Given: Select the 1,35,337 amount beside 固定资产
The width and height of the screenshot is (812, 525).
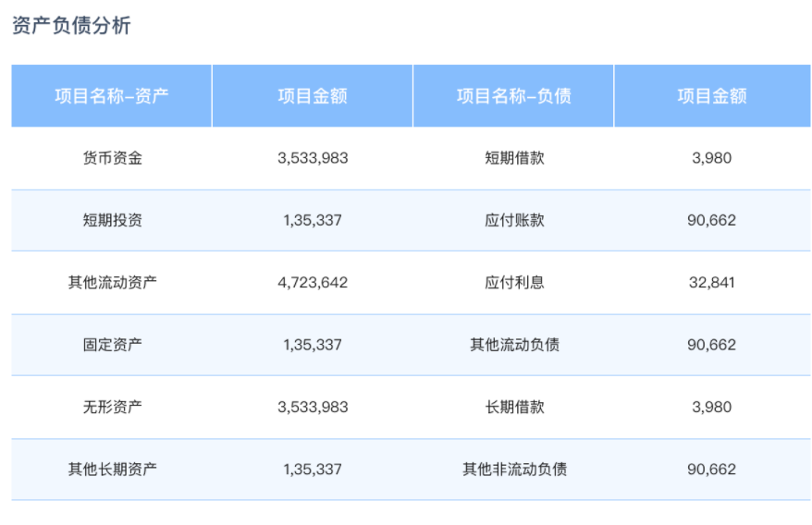Looking at the screenshot, I should [x=313, y=345].
